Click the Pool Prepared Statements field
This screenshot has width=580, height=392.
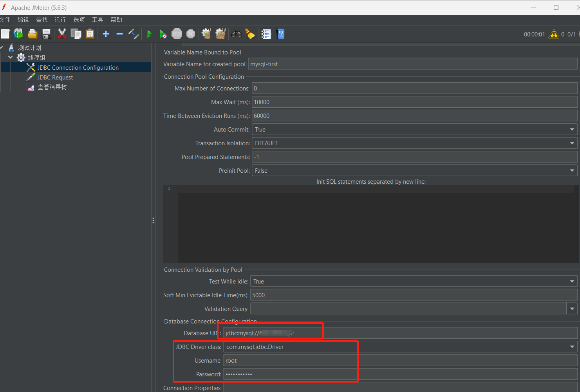coord(414,157)
